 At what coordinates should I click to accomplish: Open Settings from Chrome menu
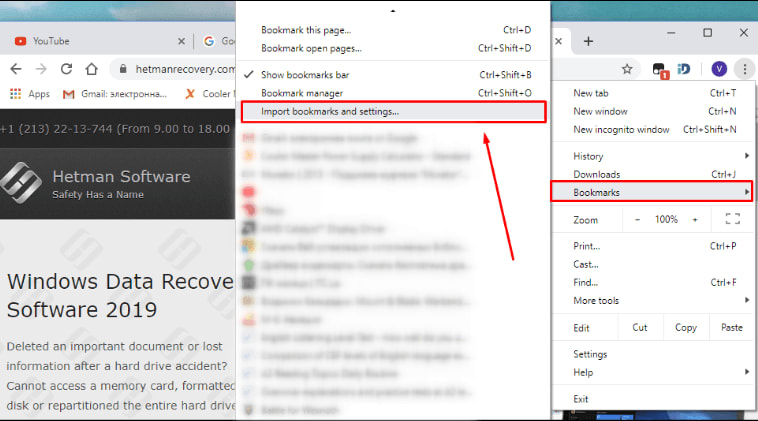[x=654, y=354]
